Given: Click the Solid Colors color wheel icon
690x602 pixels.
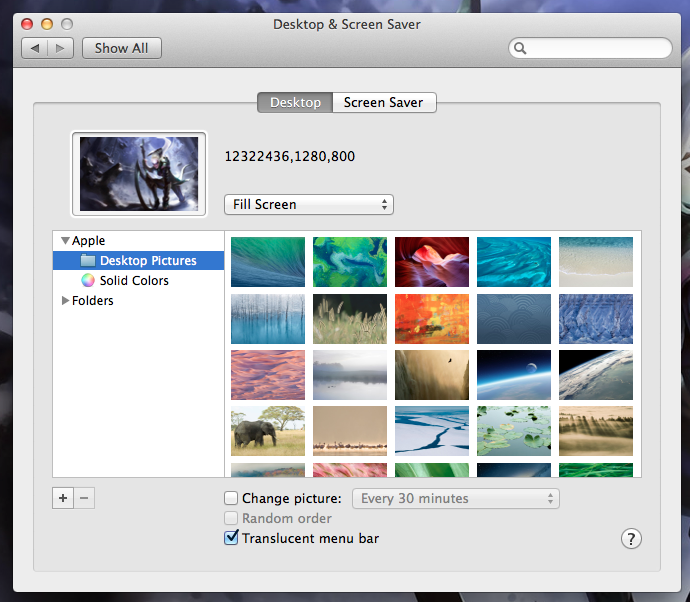Looking at the screenshot, I should (88, 280).
